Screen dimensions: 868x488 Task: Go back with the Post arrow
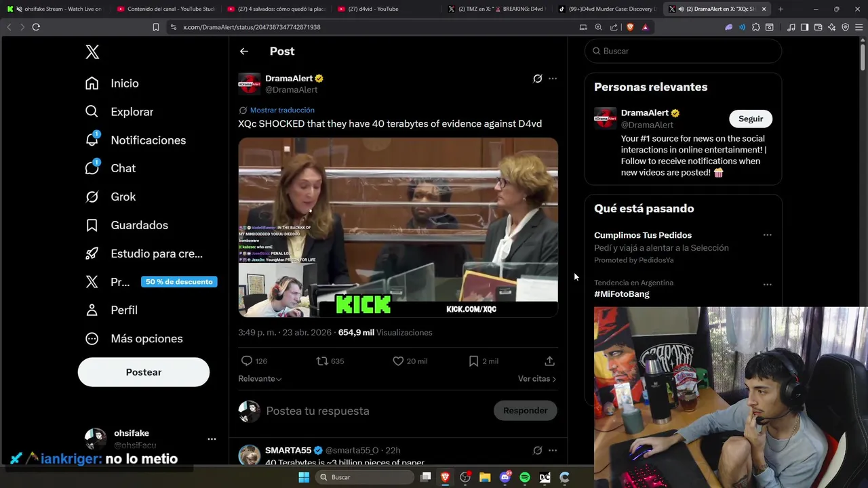coord(244,52)
